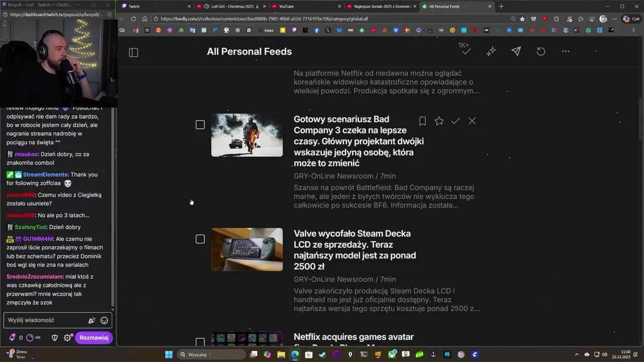Screen dimensions: 644x362
Task: Click the 'All Personal Feeds' page heading
Action: click(249, 51)
